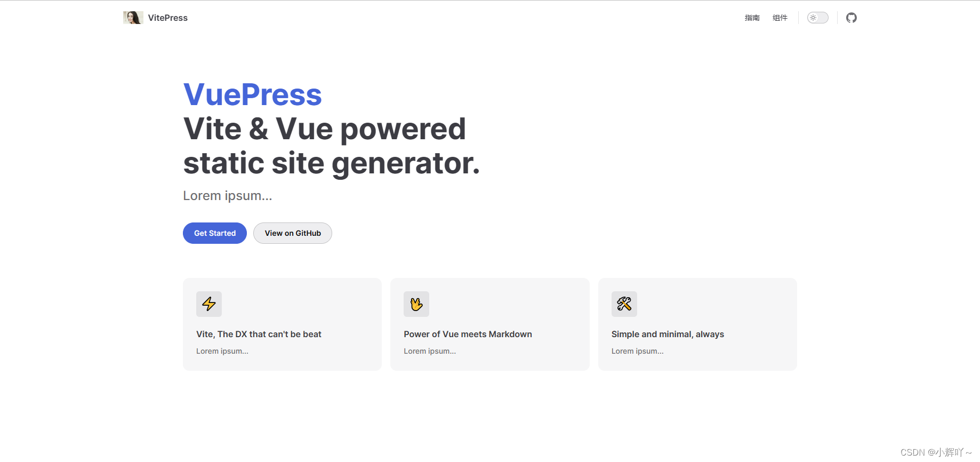Viewport: 980px width, 462px height.
Task: Select the Vite DX feature card
Action: tap(282, 324)
